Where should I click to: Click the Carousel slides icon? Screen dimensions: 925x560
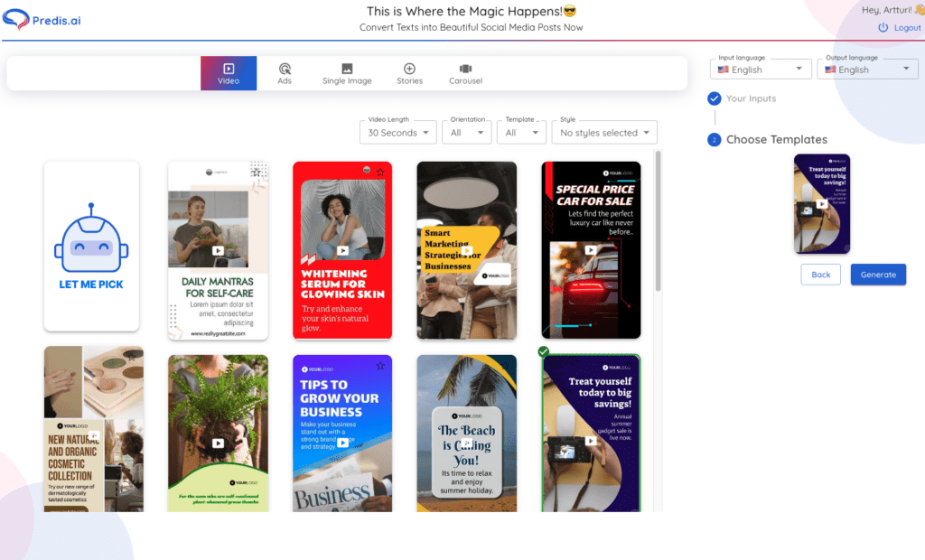(x=465, y=69)
